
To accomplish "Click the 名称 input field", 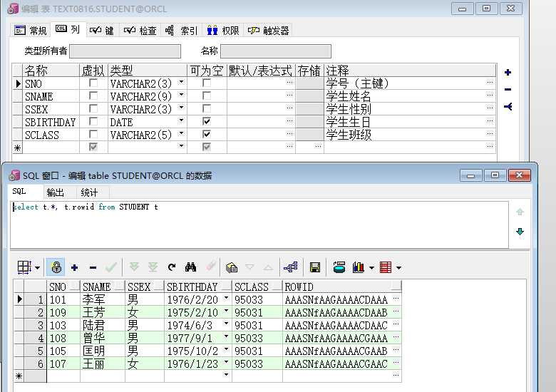I will (276, 51).
